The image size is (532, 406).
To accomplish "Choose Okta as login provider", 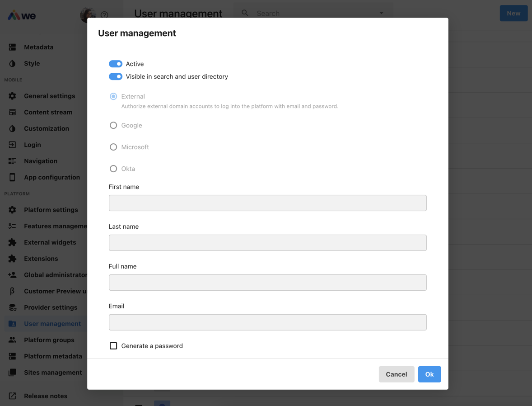I will [x=113, y=169].
